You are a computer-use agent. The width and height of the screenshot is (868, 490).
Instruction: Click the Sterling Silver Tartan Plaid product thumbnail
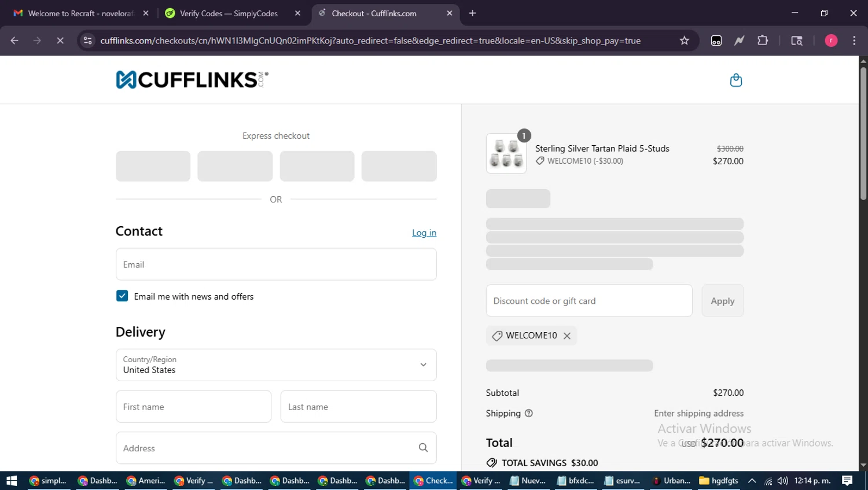[506, 153]
